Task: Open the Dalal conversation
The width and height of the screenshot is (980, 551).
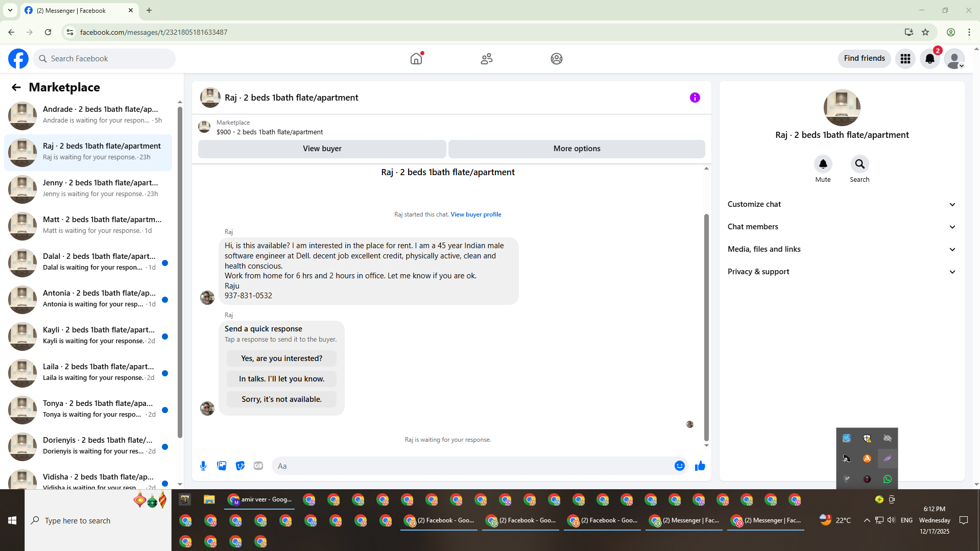Action: pyautogui.click(x=88, y=262)
